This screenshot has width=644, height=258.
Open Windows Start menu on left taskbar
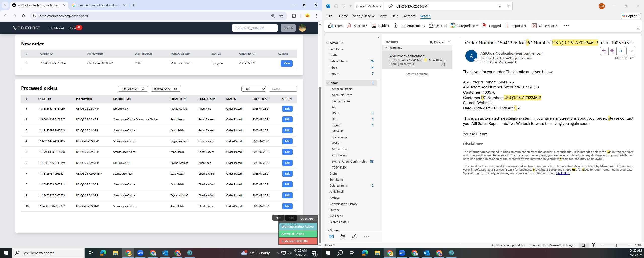click(x=6, y=253)
